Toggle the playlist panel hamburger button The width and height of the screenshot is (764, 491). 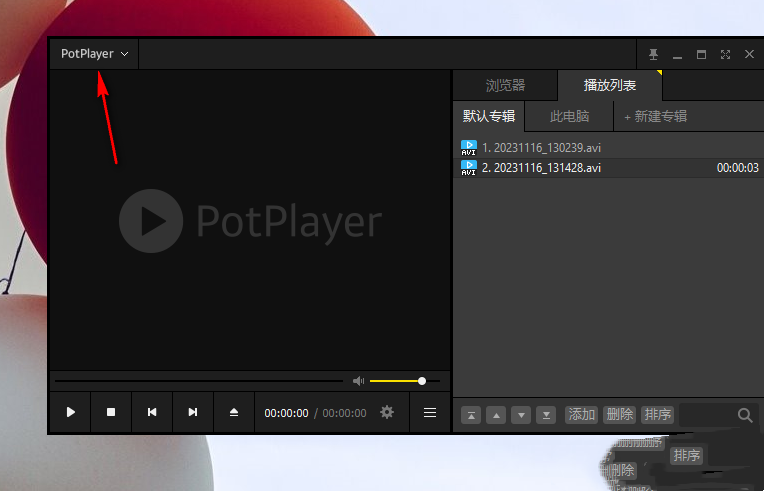point(430,413)
